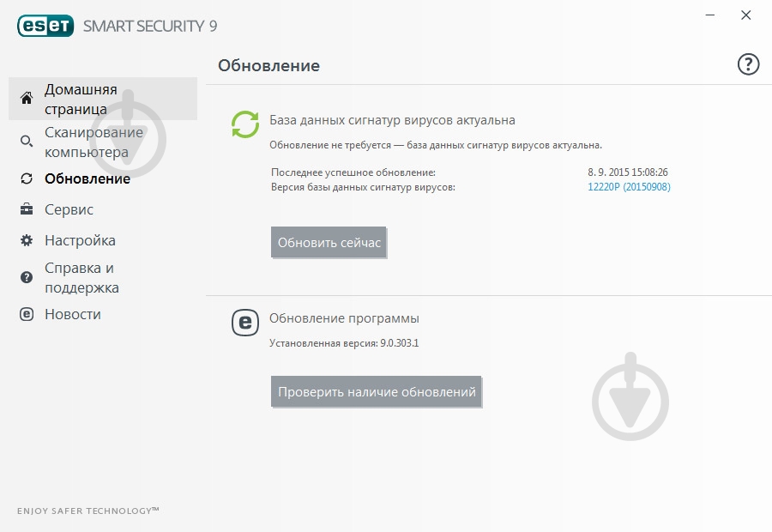Image resolution: width=772 pixels, height=532 pixels.
Task: Open the Обновление section from the sidebar
Action: (x=86, y=178)
